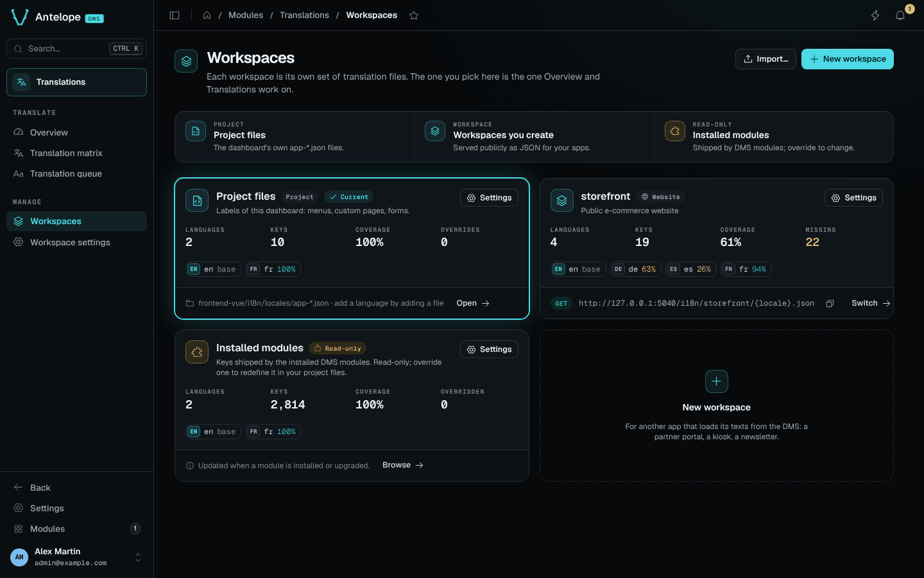Click the Antelope logo

tap(20, 17)
